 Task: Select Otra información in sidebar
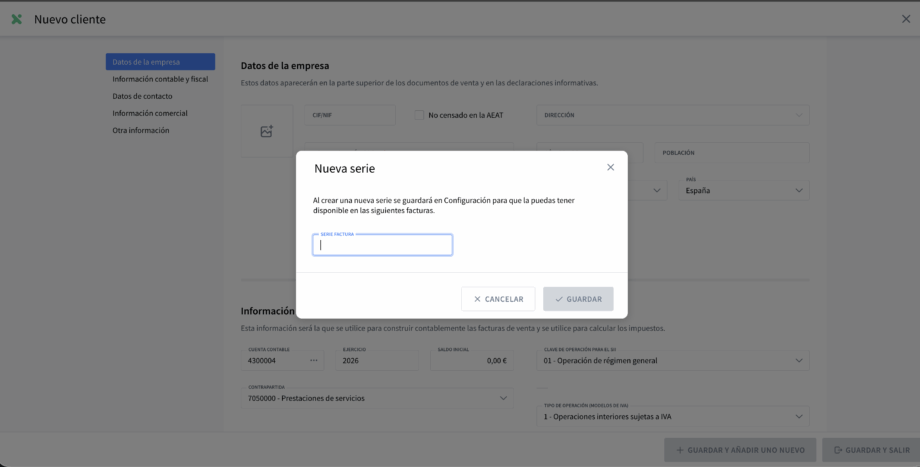pyautogui.click(x=141, y=130)
